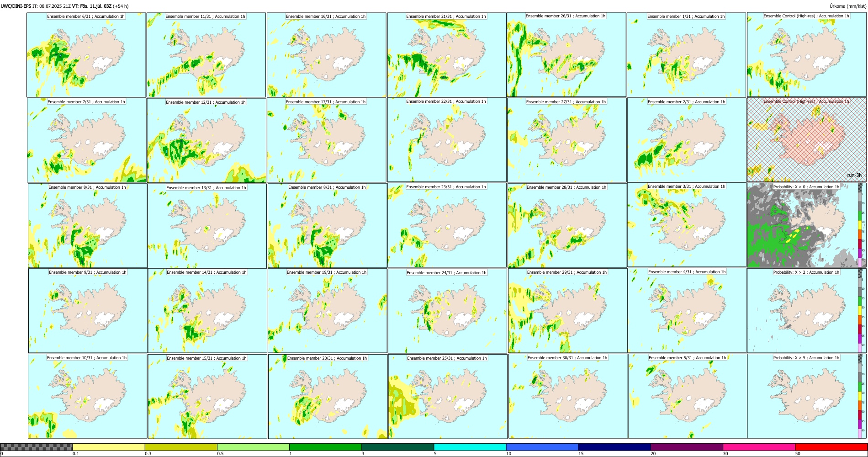Choose the Ensemble member 20/31 map

328,397
